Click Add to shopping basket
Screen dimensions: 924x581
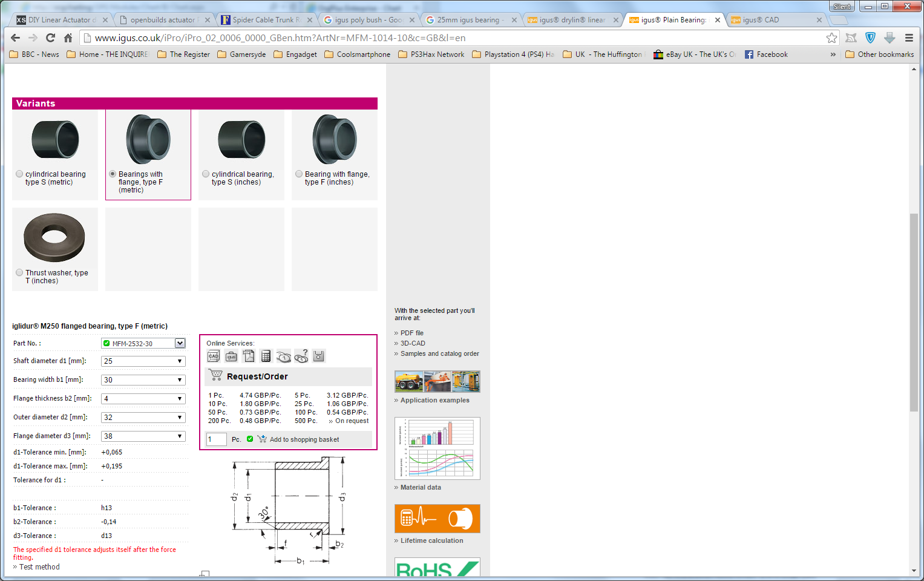coord(304,439)
